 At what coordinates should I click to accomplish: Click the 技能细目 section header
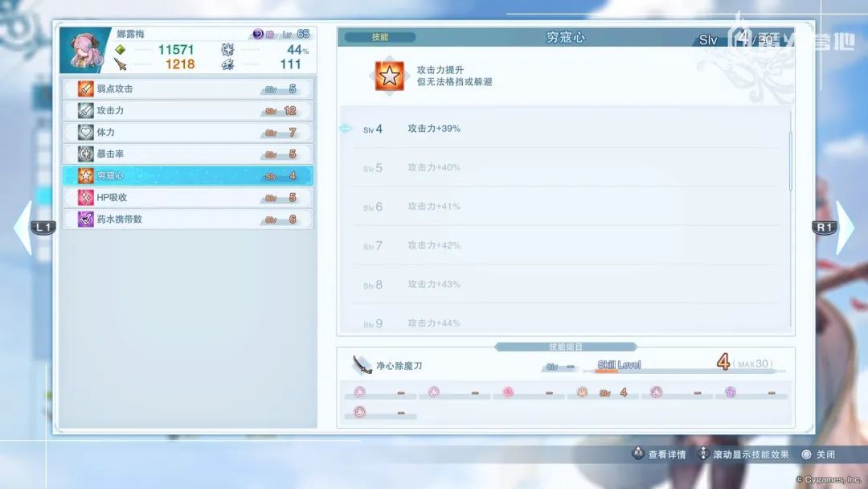[565, 347]
